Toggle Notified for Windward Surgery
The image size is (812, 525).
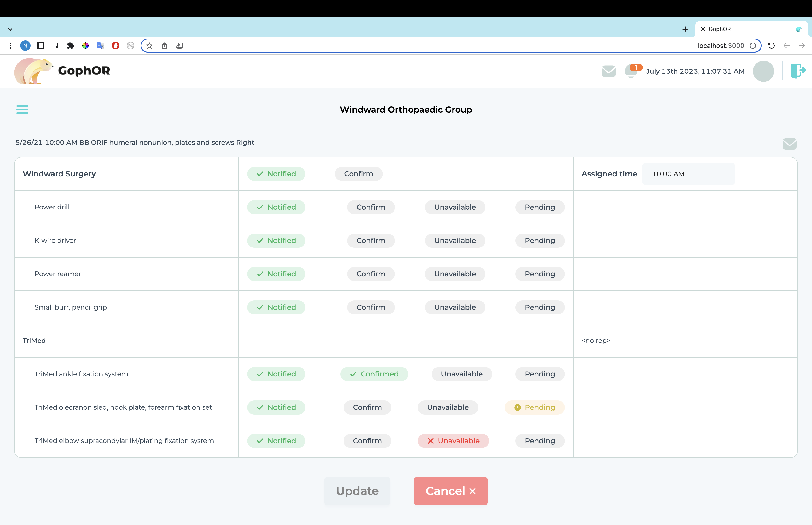pyautogui.click(x=276, y=174)
